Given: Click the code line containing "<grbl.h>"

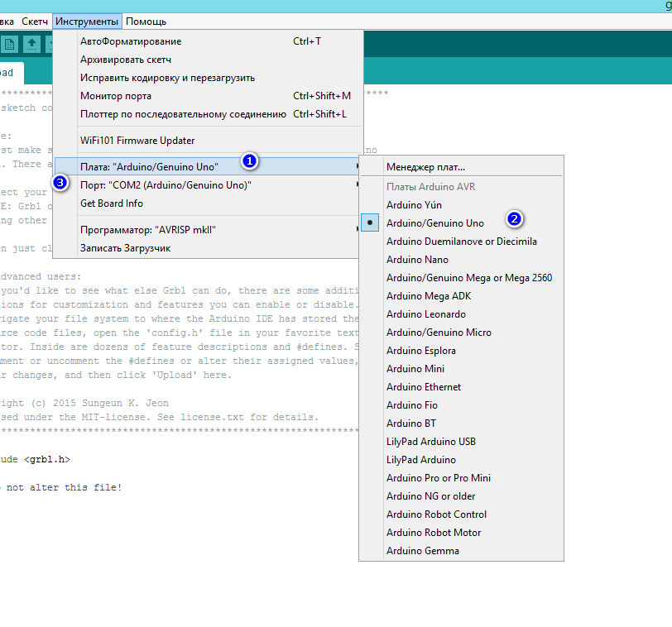Looking at the screenshot, I should click(35, 460).
